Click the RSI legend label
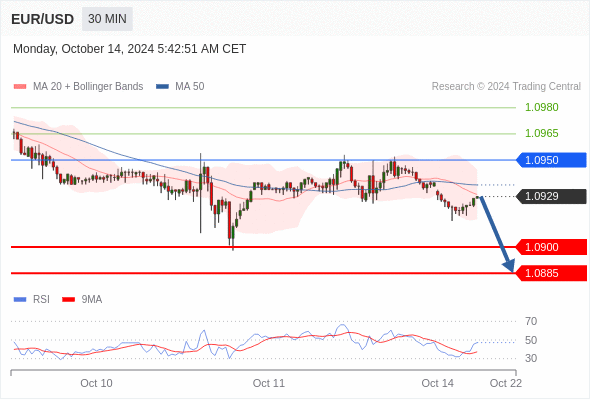This screenshot has height=400, width=590. 41,300
